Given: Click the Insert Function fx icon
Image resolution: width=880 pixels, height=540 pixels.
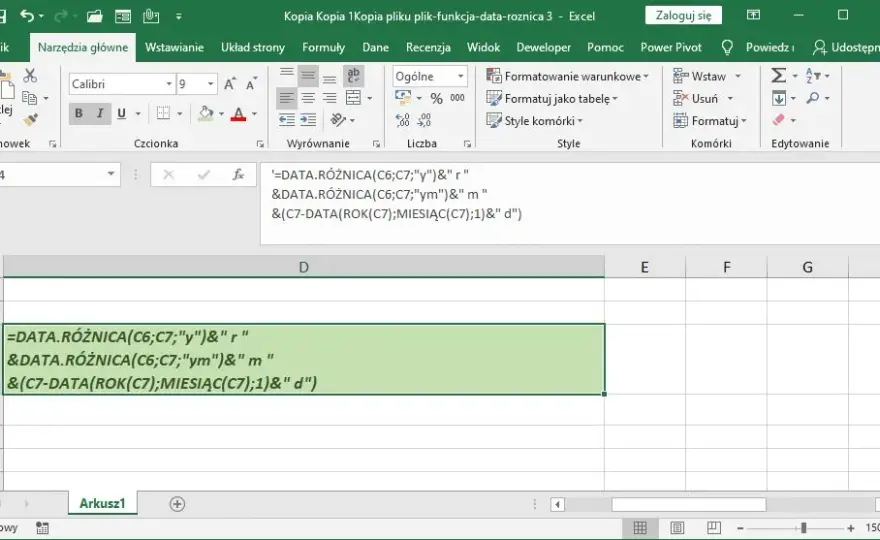Looking at the screenshot, I should tap(239, 175).
